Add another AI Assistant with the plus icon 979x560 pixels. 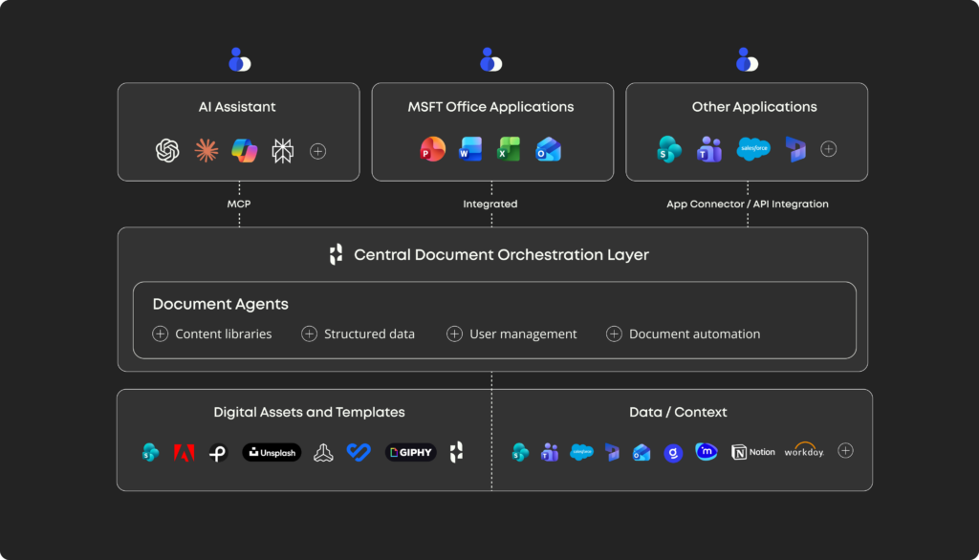pos(317,151)
